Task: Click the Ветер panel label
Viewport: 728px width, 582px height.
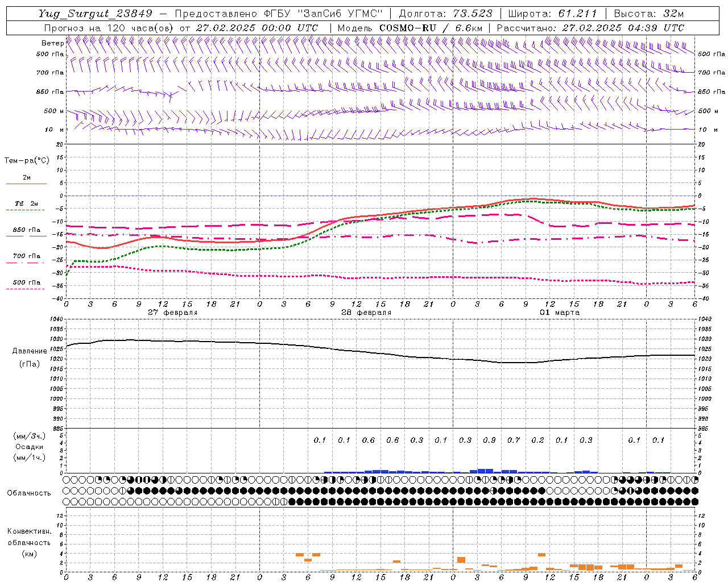Action: coord(52,43)
